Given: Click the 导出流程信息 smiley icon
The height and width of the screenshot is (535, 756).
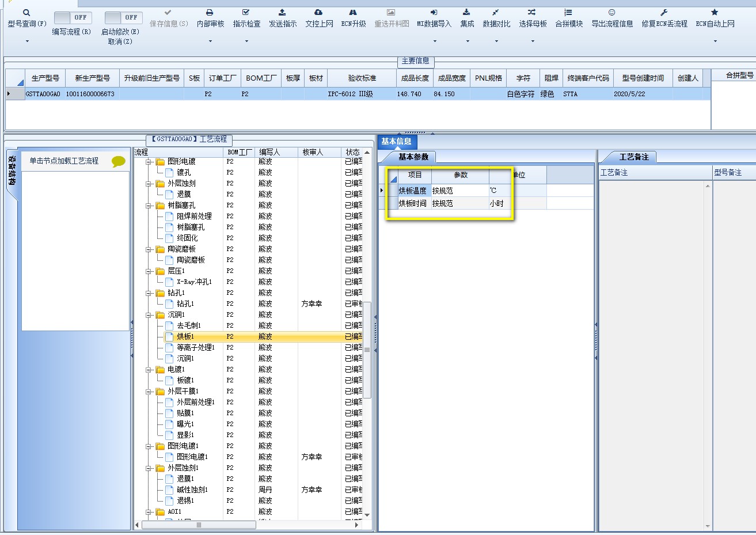Looking at the screenshot, I should pyautogui.click(x=612, y=12).
